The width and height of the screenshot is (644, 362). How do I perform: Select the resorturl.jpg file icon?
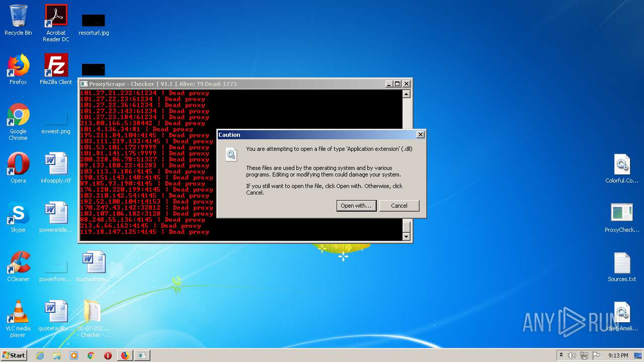pyautogui.click(x=94, y=25)
